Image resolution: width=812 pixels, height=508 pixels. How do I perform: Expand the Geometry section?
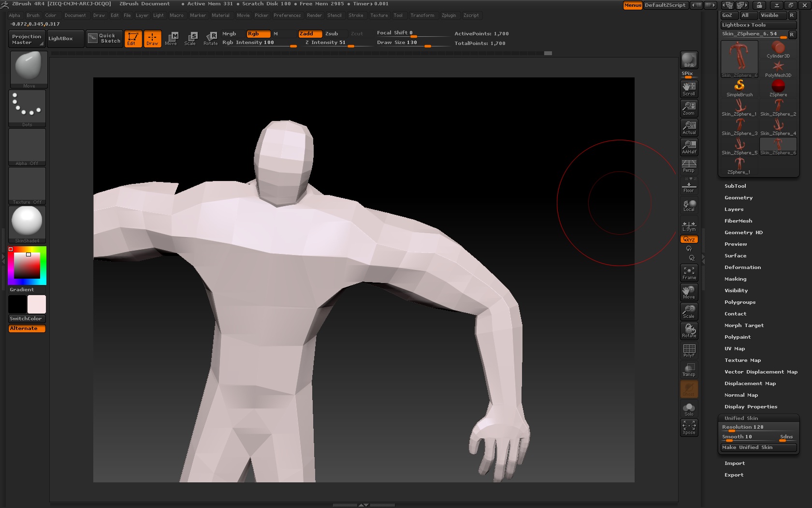pos(739,198)
